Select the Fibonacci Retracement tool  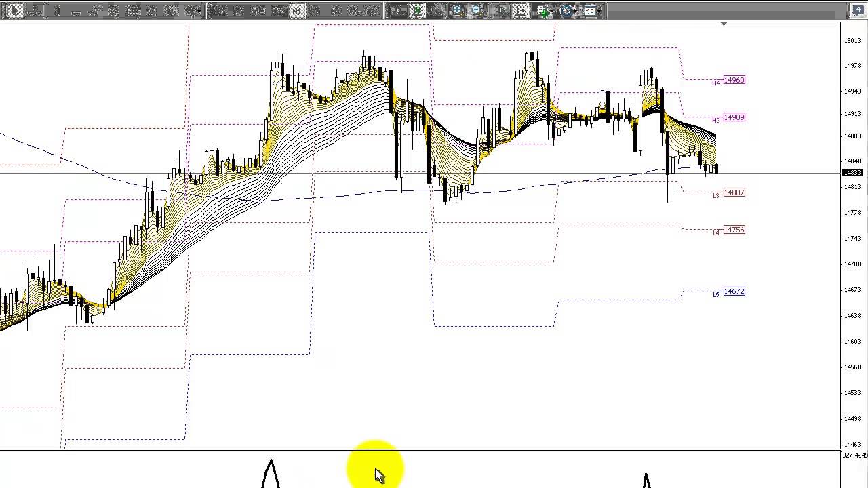(x=133, y=11)
